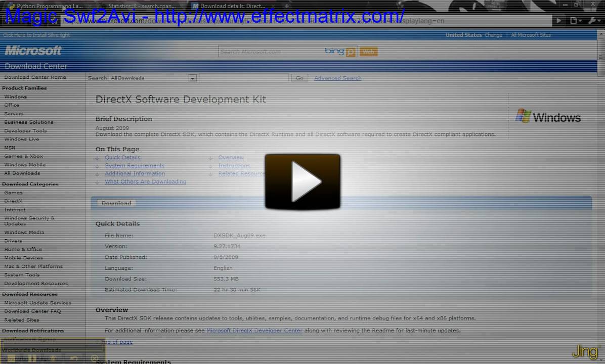Select the Download details: DirectX tab

(232, 6)
